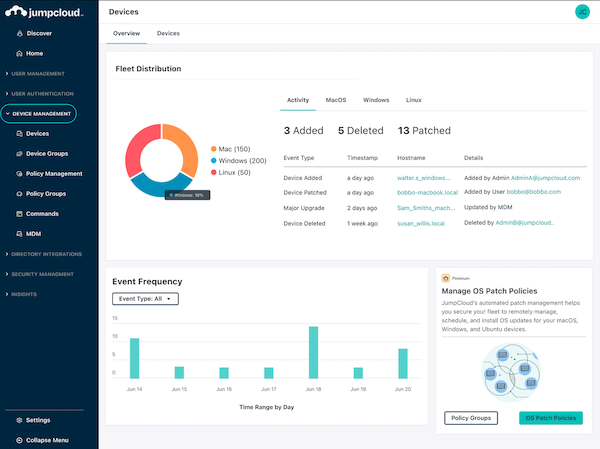Open Policy Management sidebar icon
This screenshot has height=449, width=600.
[19, 173]
